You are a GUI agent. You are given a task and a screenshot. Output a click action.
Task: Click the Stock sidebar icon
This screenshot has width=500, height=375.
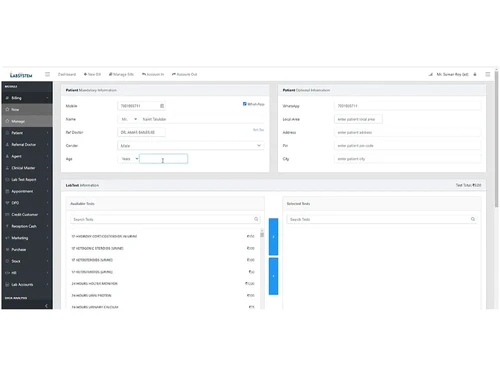tap(7, 261)
